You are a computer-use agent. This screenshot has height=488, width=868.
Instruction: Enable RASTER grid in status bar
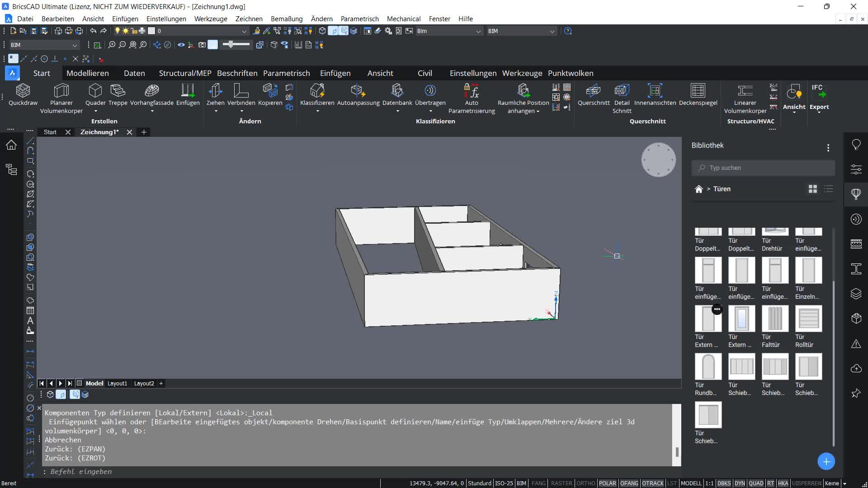(x=561, y=483)
